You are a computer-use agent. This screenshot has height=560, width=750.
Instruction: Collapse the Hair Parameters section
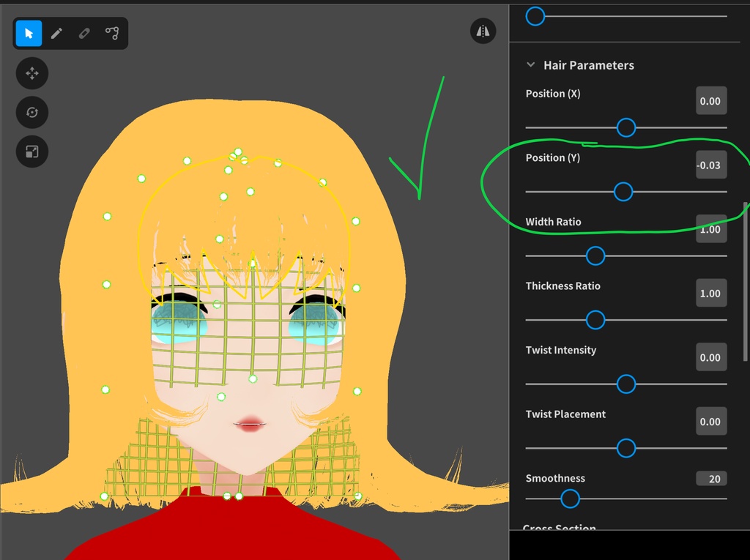point(530,64)
